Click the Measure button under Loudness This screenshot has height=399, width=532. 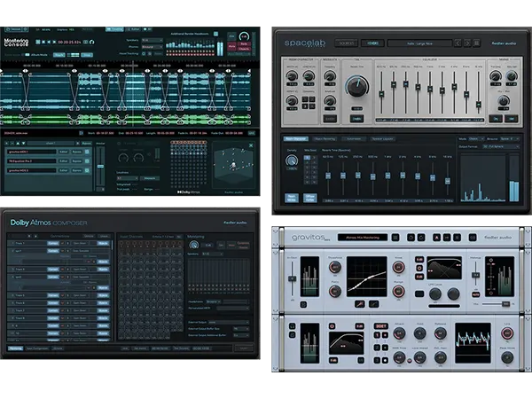coord(150,178)
